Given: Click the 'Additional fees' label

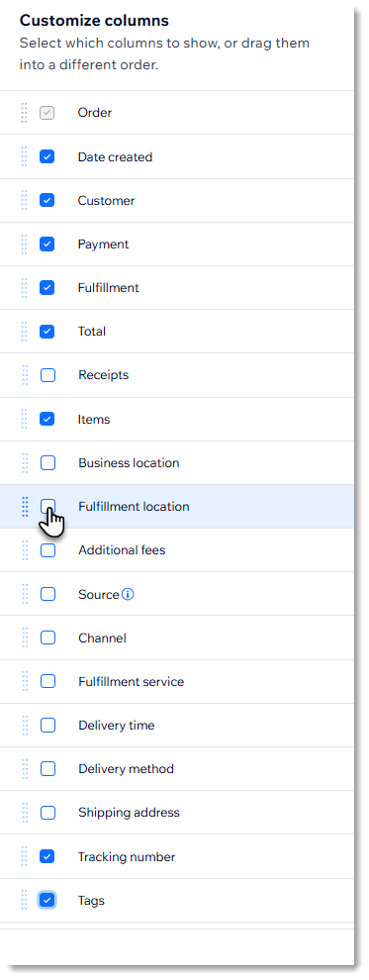Looking at the screenshot, I should (x=122, y=550).
